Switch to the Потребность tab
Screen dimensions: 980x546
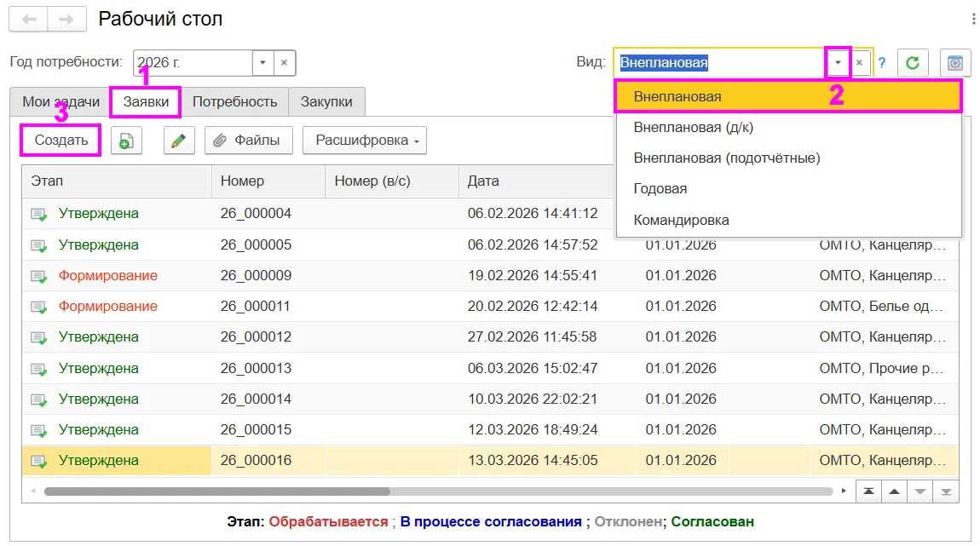(x=234, y=102)
